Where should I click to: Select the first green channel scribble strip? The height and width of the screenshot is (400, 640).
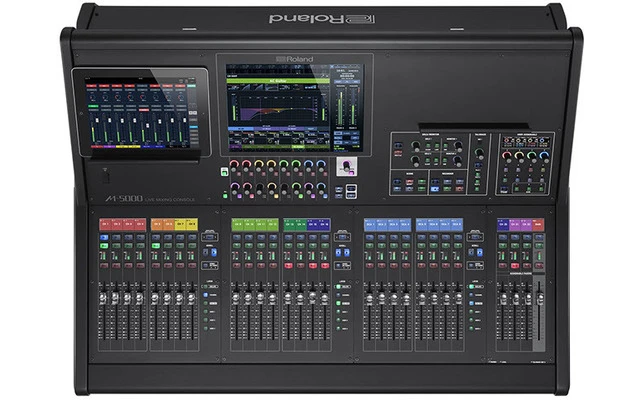(238, 225)
